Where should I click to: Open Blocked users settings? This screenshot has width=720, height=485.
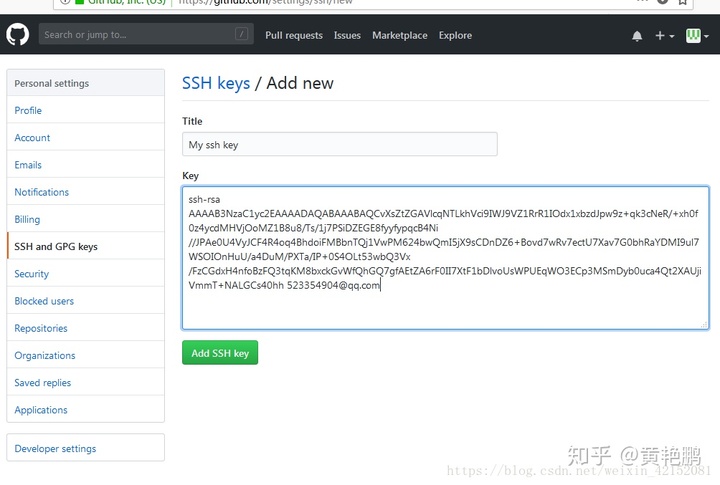pos(85,301)
